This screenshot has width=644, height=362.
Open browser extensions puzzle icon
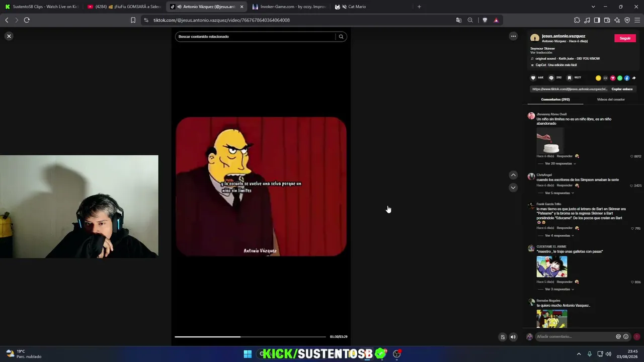[x=577, y=20]
